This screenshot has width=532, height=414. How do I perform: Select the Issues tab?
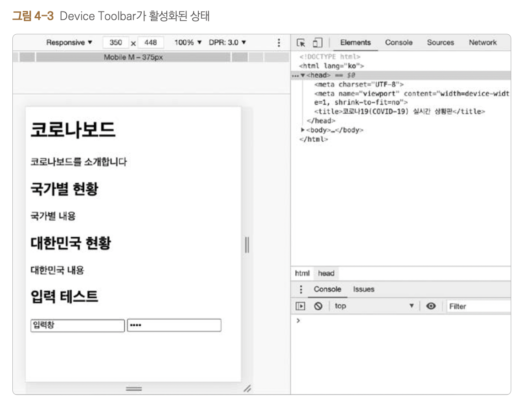(x=364, y=289)
